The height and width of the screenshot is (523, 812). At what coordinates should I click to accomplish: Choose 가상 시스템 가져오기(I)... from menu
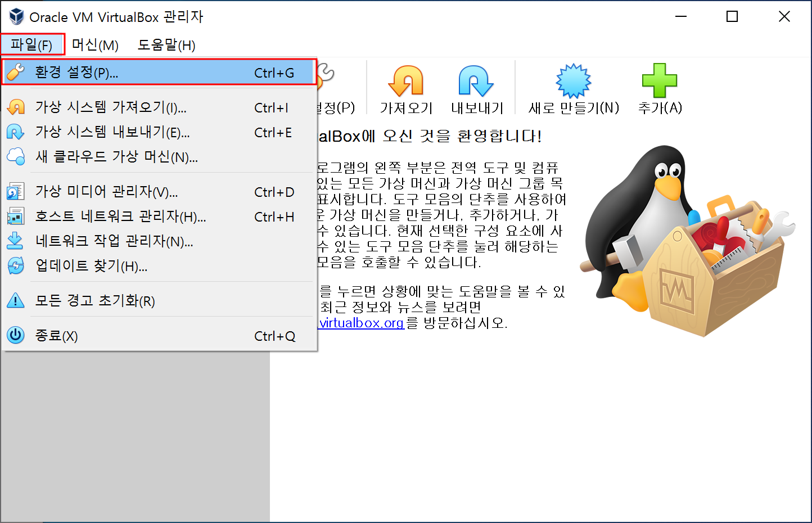(159, 107)
